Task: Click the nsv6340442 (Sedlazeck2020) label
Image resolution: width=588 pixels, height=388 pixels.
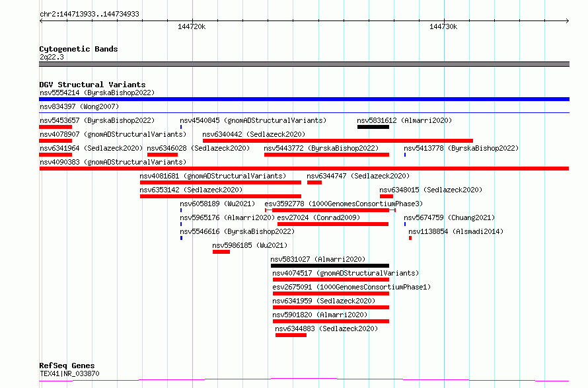Action: (x=254, y=134)
